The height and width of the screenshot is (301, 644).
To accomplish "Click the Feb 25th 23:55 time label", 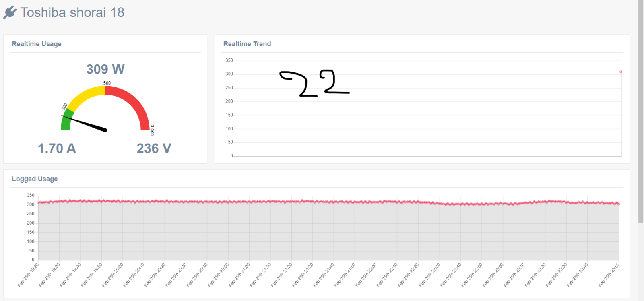I will 609,275.
